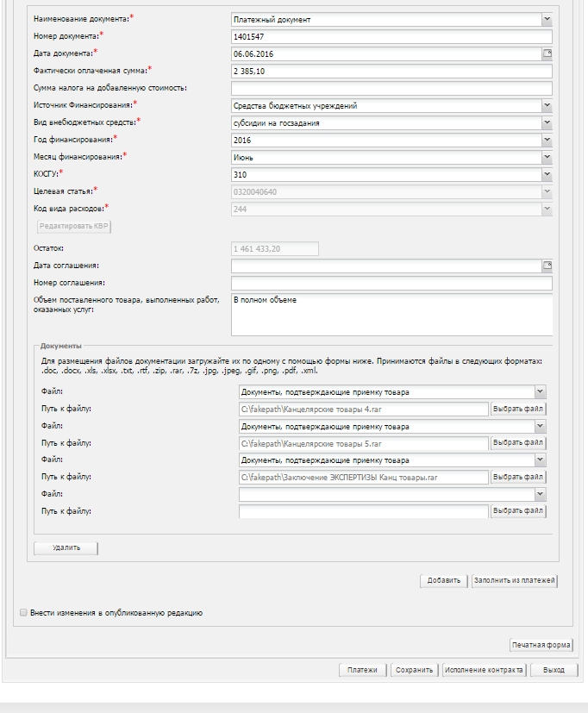This screenshot has height=713, width=588.
Task: Click the 'Добавить' button
Action: pyautogui.click(x=444, y=580)
